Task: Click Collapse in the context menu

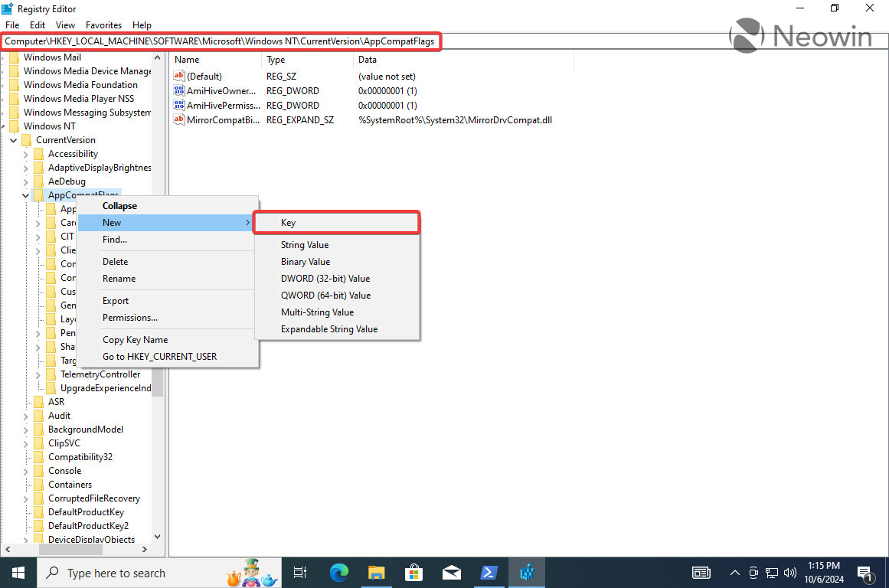Action: pos(168,206)
